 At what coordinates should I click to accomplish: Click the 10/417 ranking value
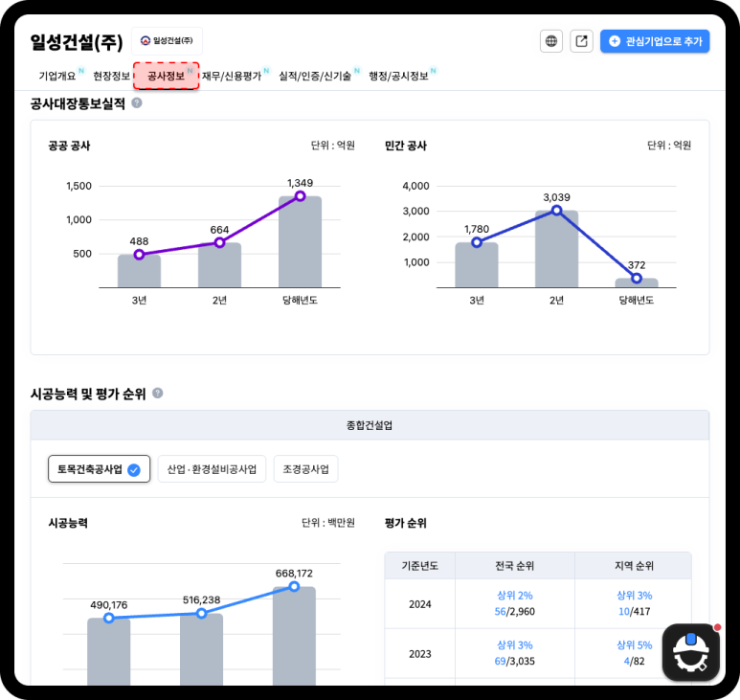tap(635, 611)
